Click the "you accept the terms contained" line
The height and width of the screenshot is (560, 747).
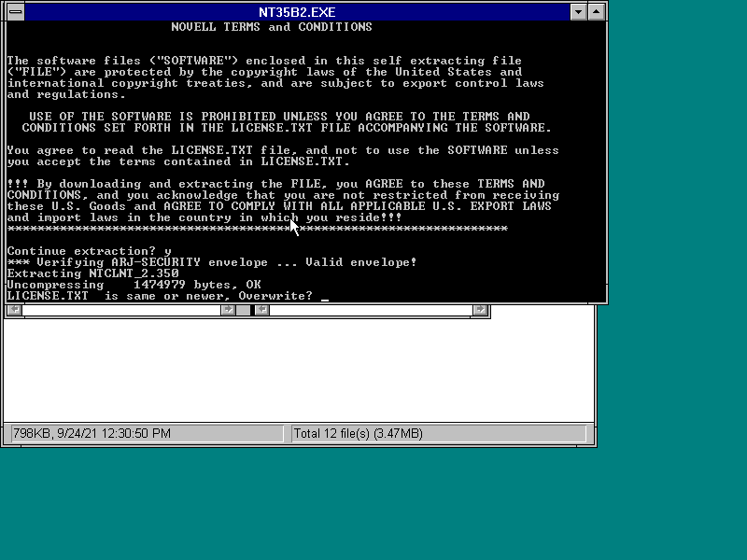pos(178,161)
